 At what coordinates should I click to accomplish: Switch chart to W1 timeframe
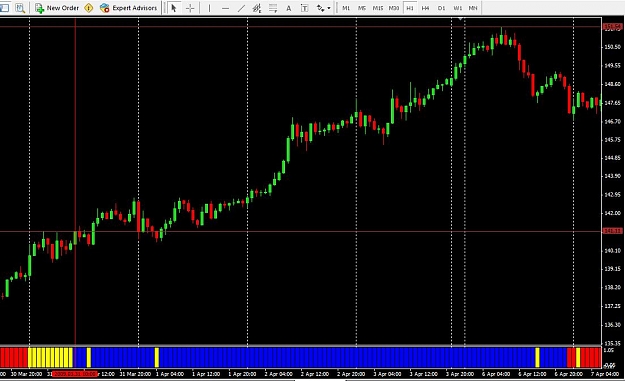point(458,8)
